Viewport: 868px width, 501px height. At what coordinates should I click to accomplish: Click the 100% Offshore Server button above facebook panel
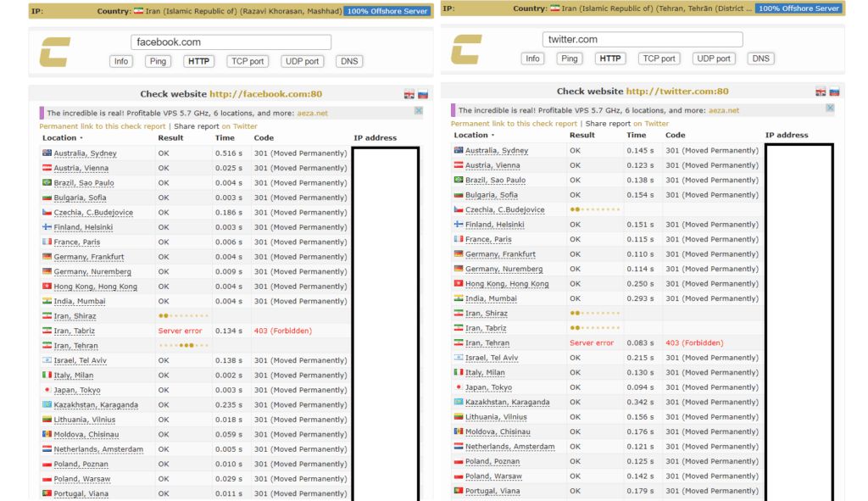[x=388, y=11]
